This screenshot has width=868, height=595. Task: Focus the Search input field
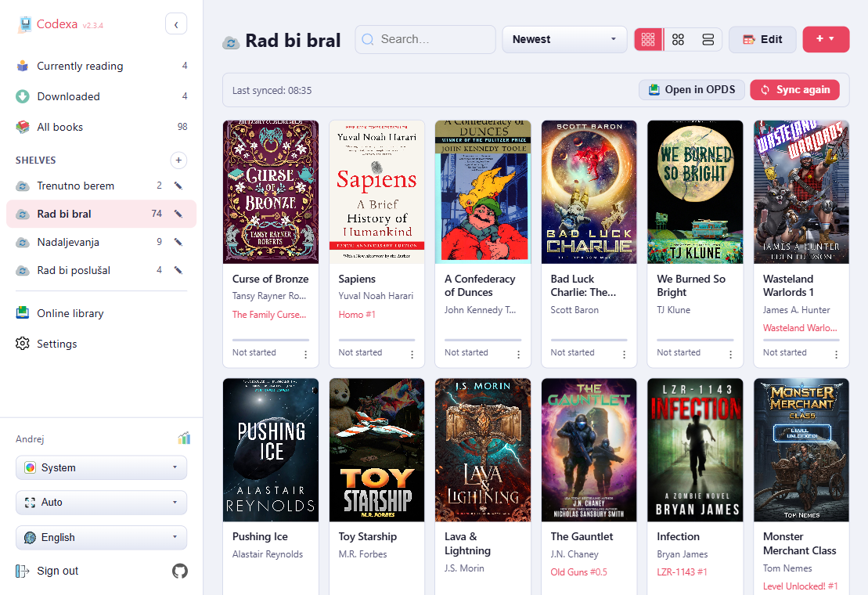click(425, 39)
